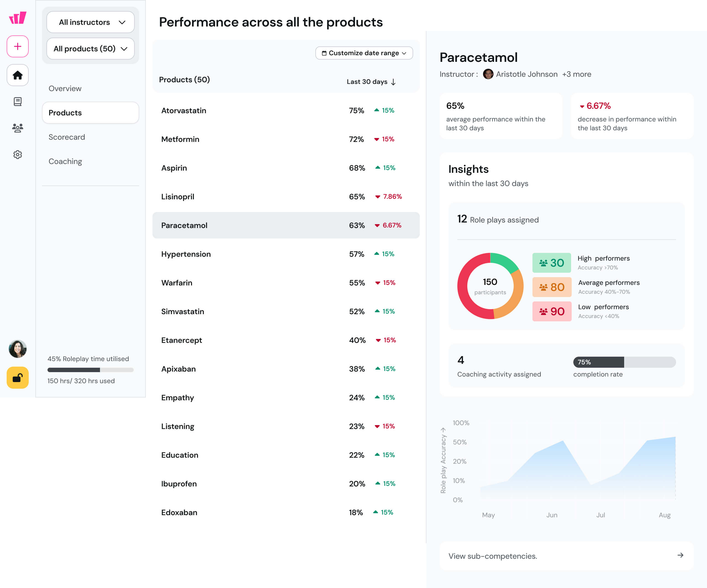Click the green High performers 30 badge

[552, 263]
